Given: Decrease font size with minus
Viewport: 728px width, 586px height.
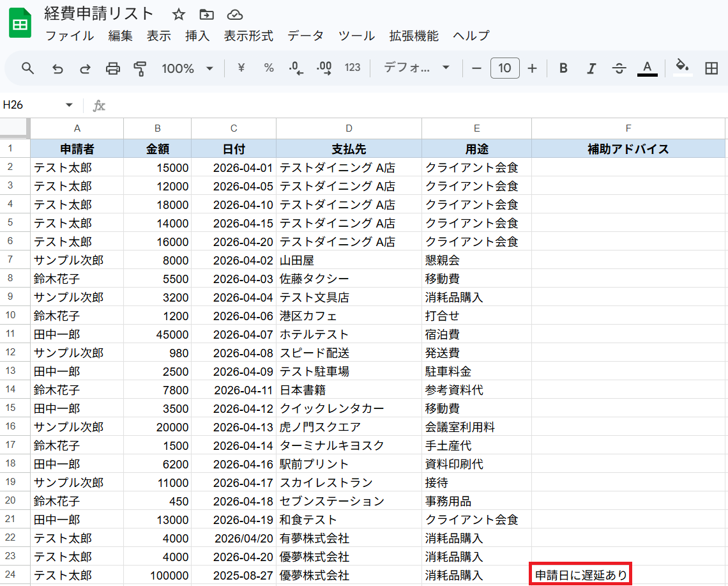Looking at the screenshot, I should click(476, 68).
